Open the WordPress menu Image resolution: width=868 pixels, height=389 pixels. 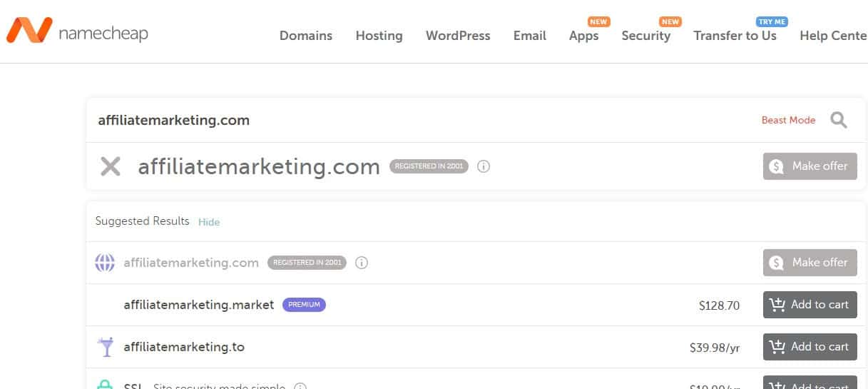click(x=458, y=35)
